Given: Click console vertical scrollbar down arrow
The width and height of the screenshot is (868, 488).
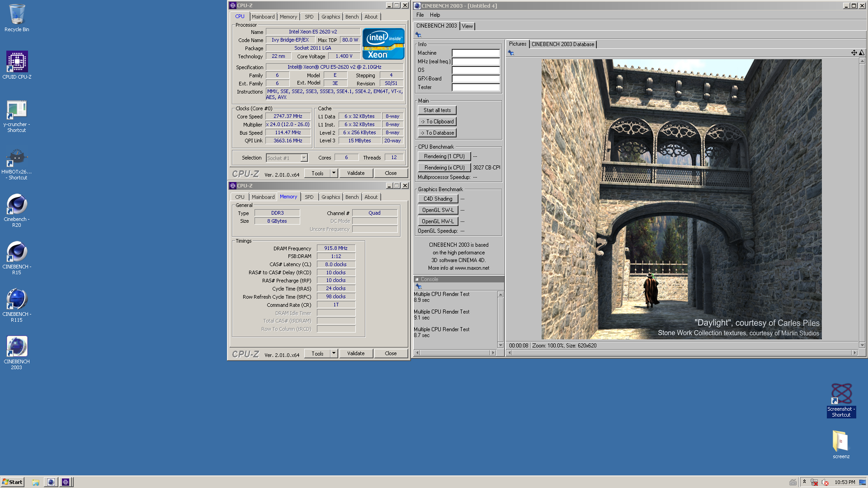Looking at the screenshot, I should pyautogui.click(x=500, y=345).
